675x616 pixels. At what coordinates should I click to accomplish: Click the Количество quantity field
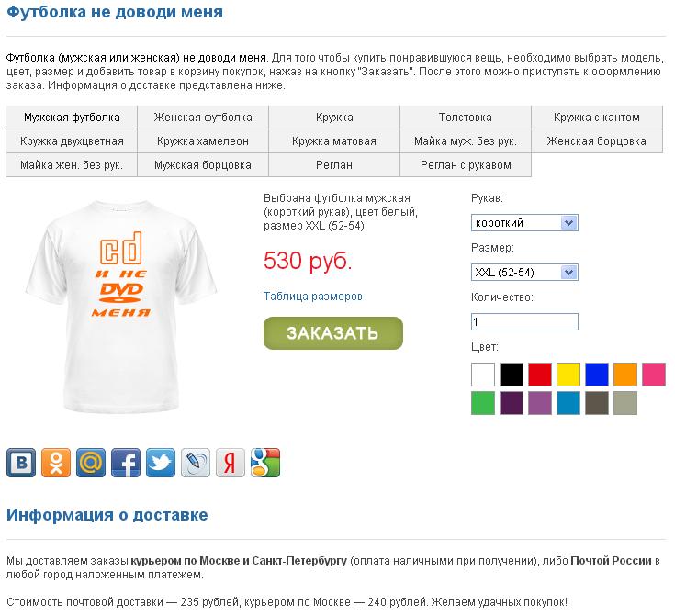(524, 321)
